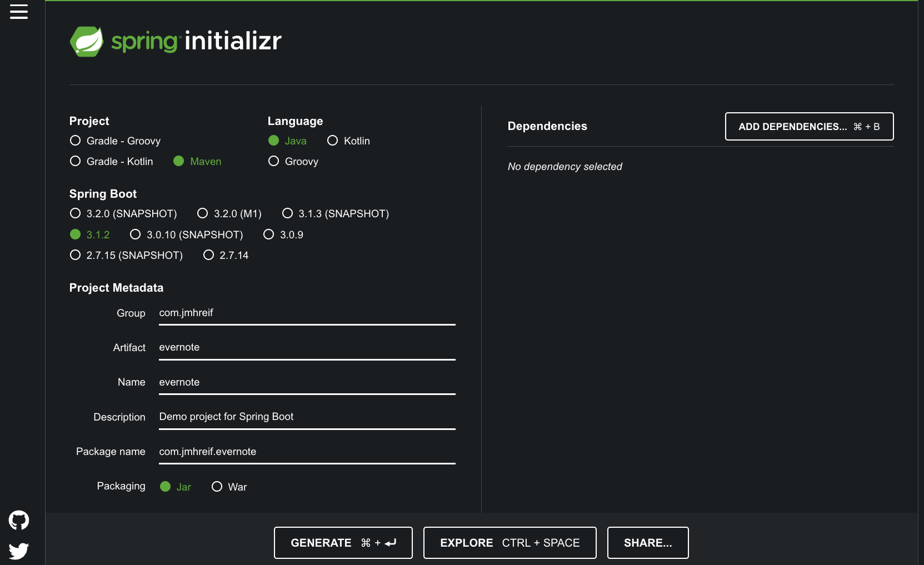
Task: Choose Kotlin as the language
Action: tap(348, 141)
